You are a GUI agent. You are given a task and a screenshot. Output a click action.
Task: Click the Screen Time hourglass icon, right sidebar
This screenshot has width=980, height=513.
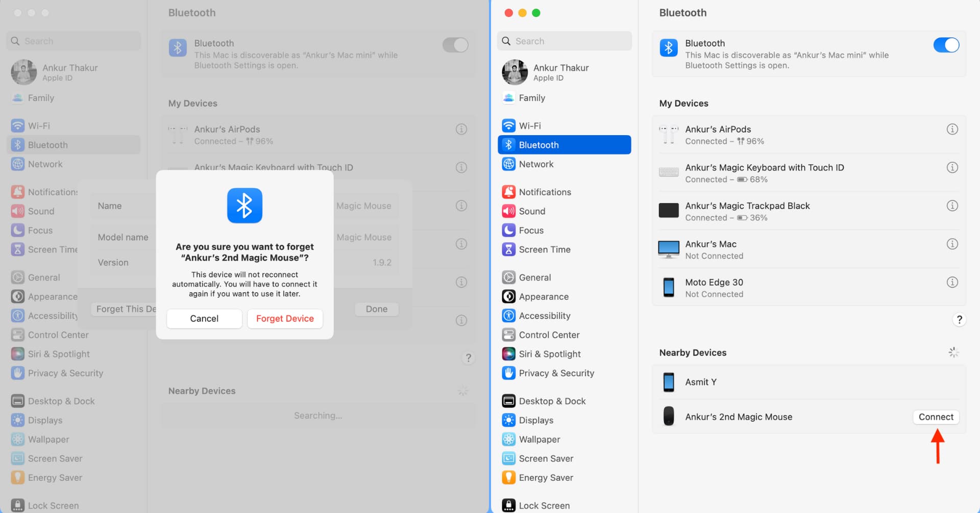click(508, 249)
